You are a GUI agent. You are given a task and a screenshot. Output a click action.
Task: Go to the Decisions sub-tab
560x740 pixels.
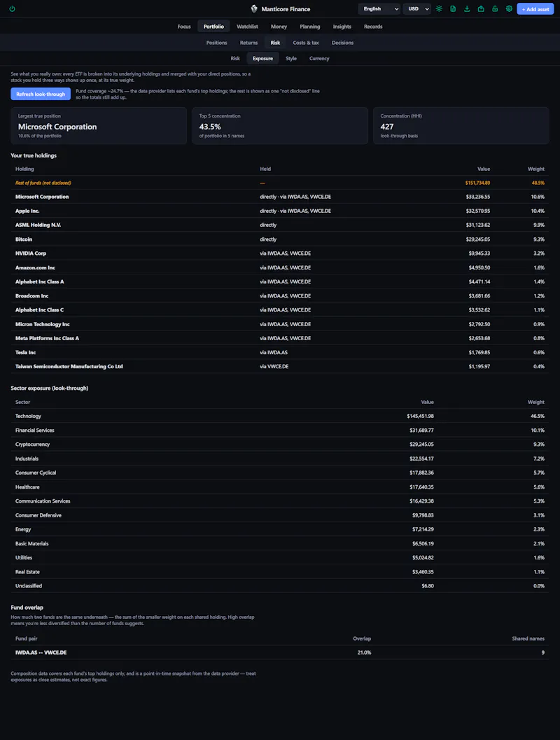point(342,43)
